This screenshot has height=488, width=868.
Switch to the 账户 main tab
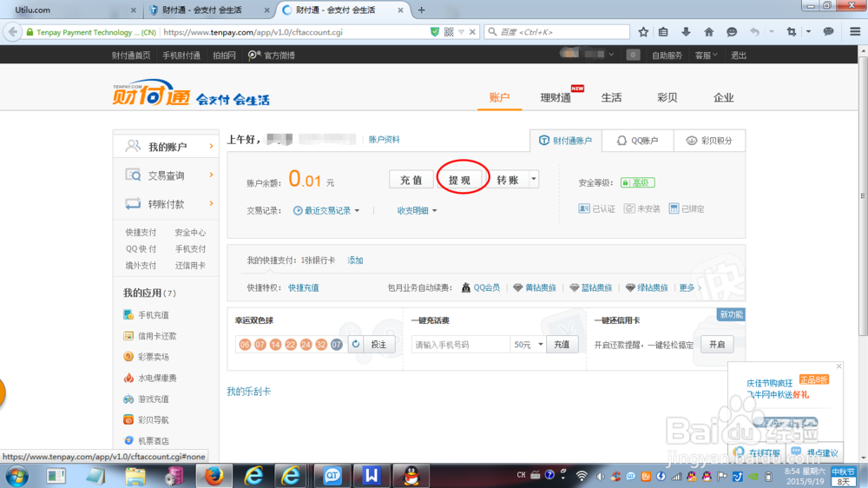click(499, 97)
